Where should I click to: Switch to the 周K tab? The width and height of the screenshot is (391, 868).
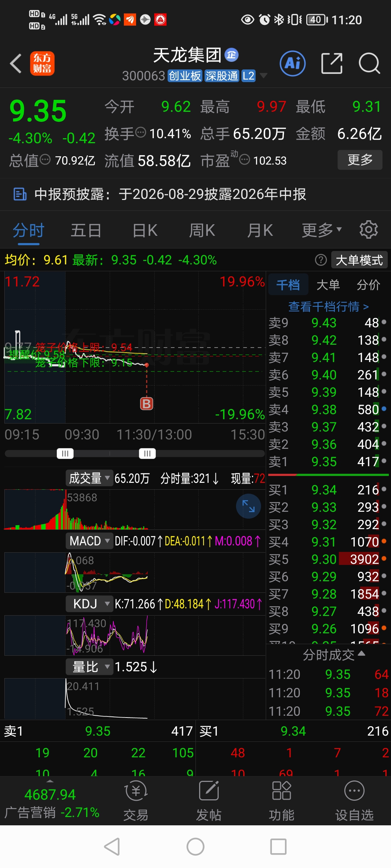coord(202,230)
